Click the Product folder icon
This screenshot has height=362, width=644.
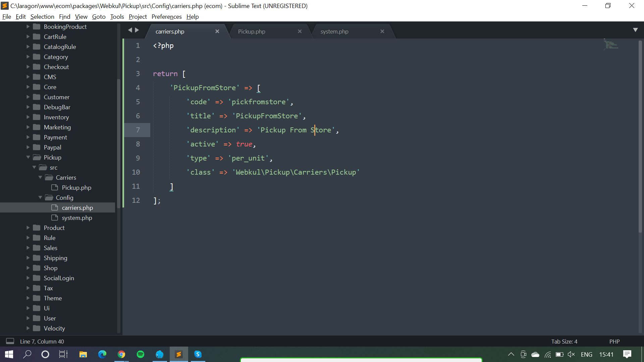tap(37, 228)
